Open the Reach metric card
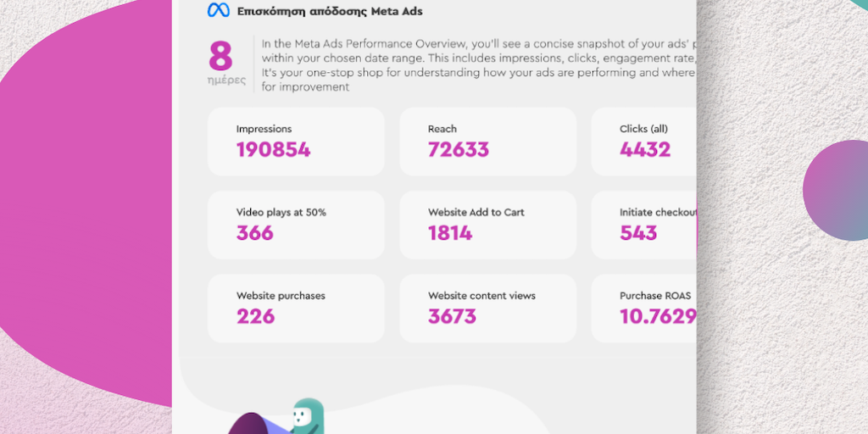 (487, 141)
